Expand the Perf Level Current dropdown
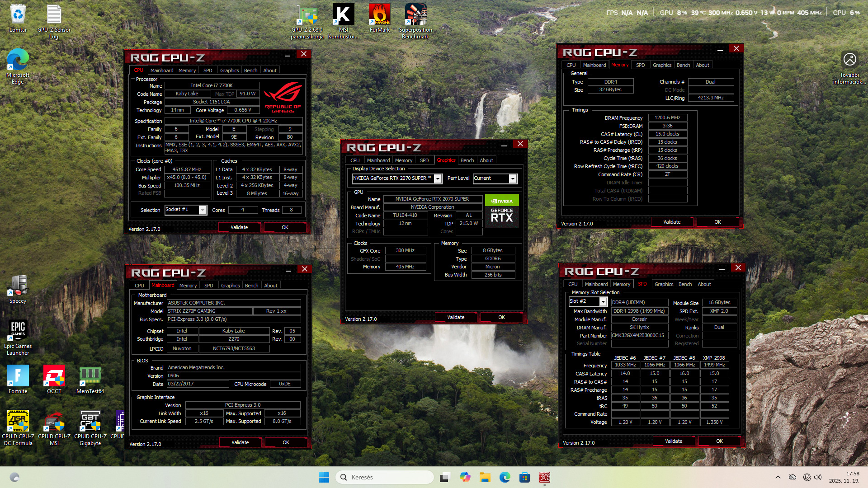Viewport: 868px width, 488px height. pos(513,178)
